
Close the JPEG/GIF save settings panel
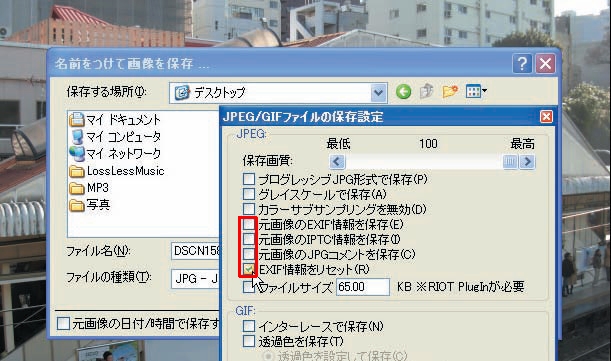tap(546, 116)
